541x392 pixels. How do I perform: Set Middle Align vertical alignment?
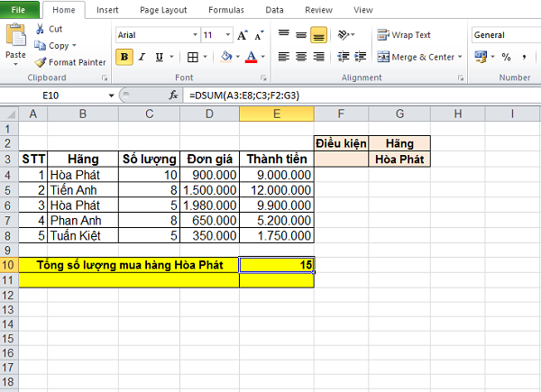point(301,35)
